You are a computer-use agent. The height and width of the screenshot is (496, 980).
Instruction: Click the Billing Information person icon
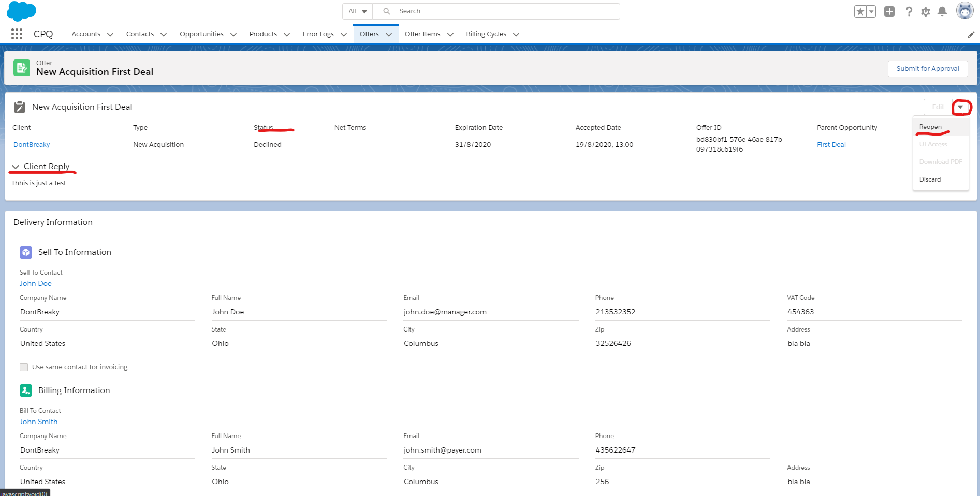pos(26,390)
